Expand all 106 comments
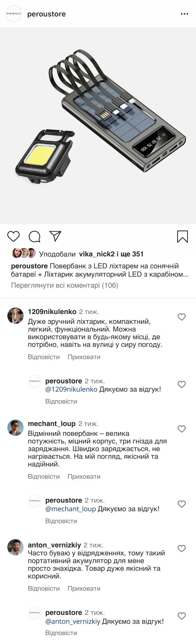Image resolution: width=196 pixels, height=644 pixels. point(64,286)
